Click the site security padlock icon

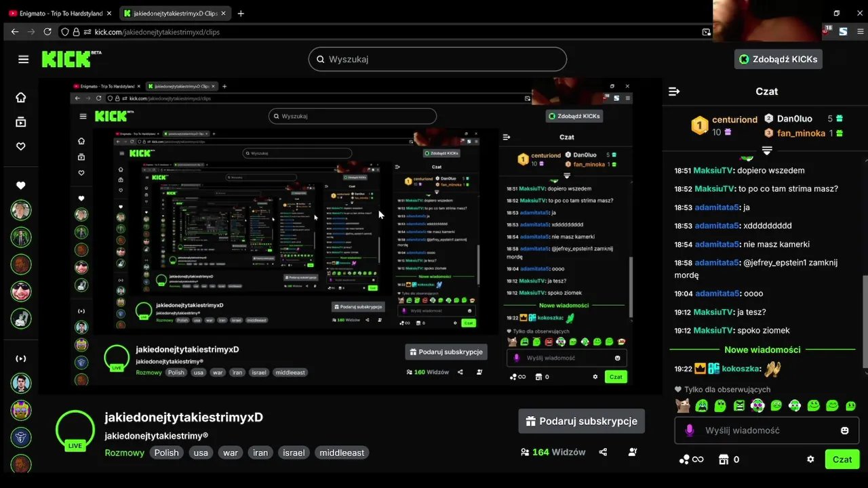pyautogui.click(x=77, y=32)
